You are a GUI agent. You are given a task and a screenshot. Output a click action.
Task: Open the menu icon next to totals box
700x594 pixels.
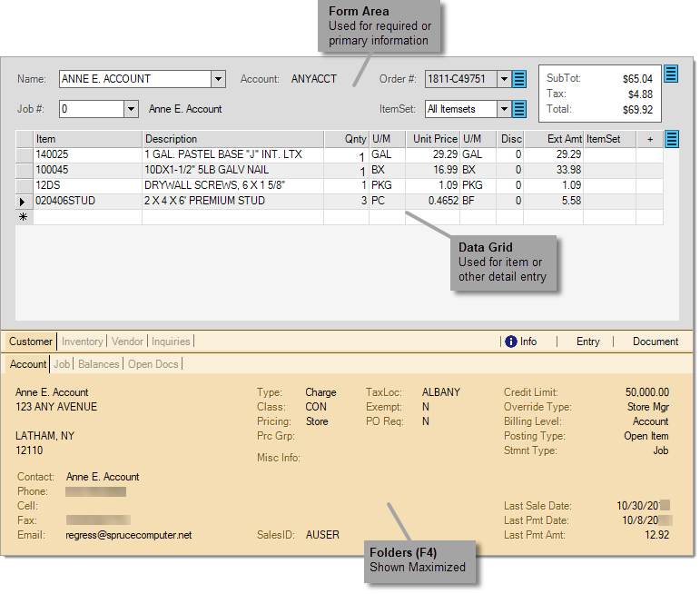tap(671, 74)
